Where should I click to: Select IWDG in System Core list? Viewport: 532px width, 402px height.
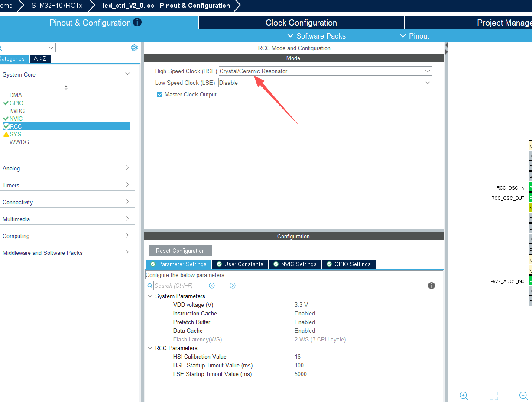pos(17,111)
